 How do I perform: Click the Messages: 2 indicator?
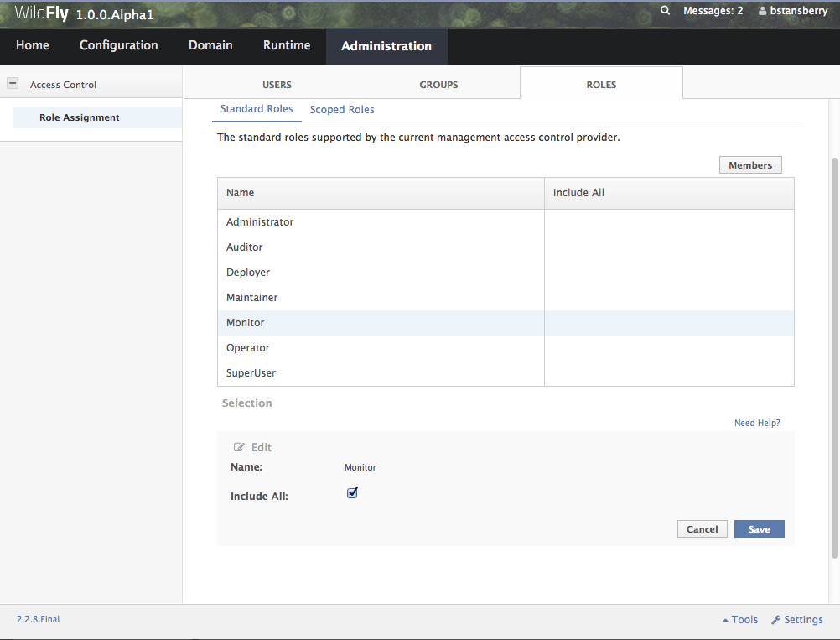[713, 10]
